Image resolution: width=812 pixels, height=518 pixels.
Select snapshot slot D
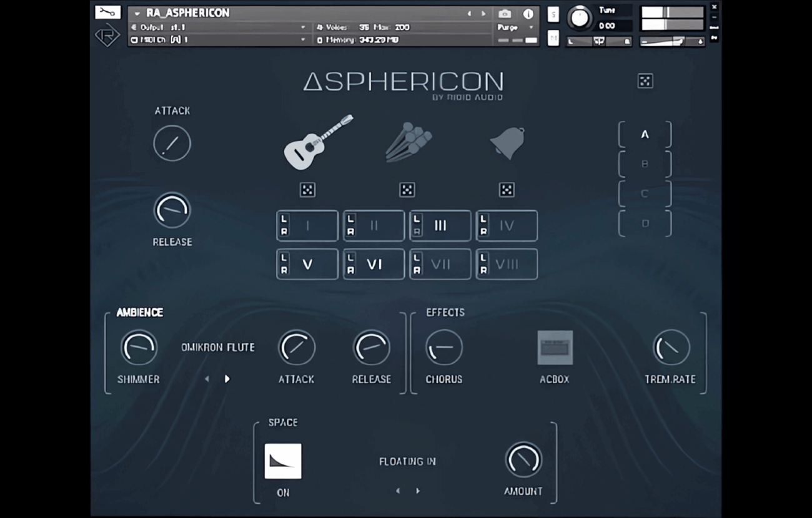click(x=645, y=223)
